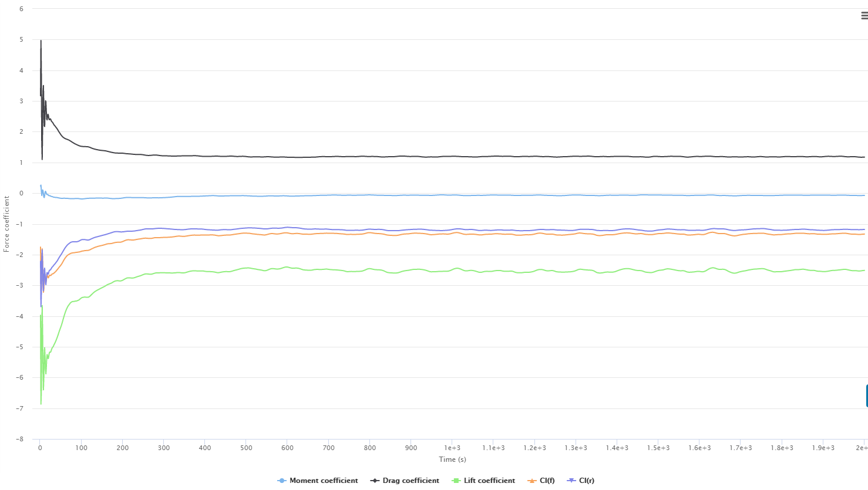
Task: Click the orange triangle Cl(f) legend marker
Action: click(x=531, y=481)
